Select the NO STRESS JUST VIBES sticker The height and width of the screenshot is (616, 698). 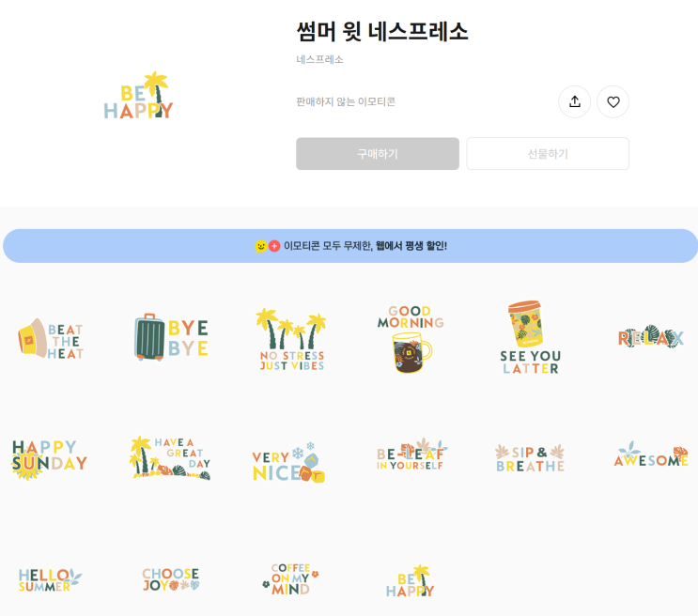click(x=291, y=339)
